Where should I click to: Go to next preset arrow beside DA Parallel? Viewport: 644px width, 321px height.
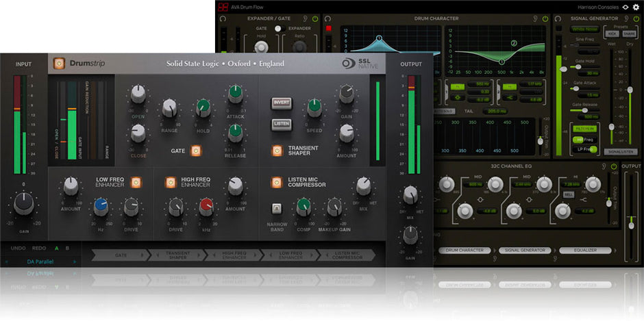pyautogui.click(x=75, y=261)
